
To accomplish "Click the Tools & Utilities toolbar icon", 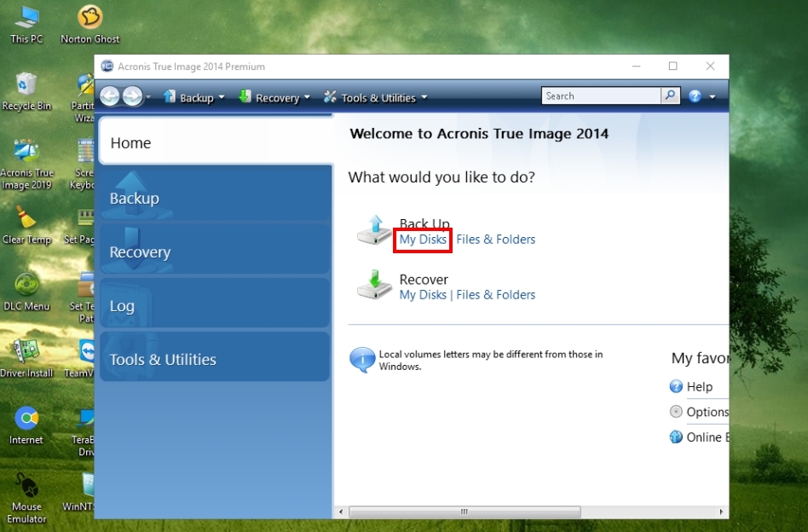I will (x=330, y=96).
